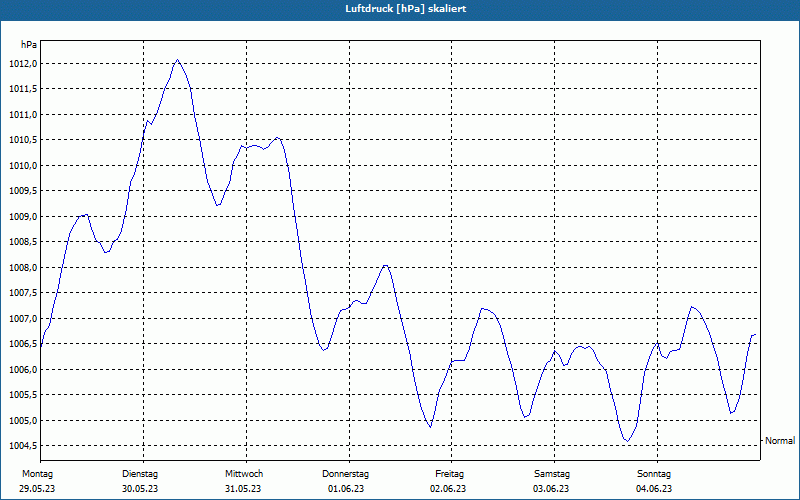800x500 pixels.
Task: Click the 'Freitag' day label
Action: coord(449,474)
